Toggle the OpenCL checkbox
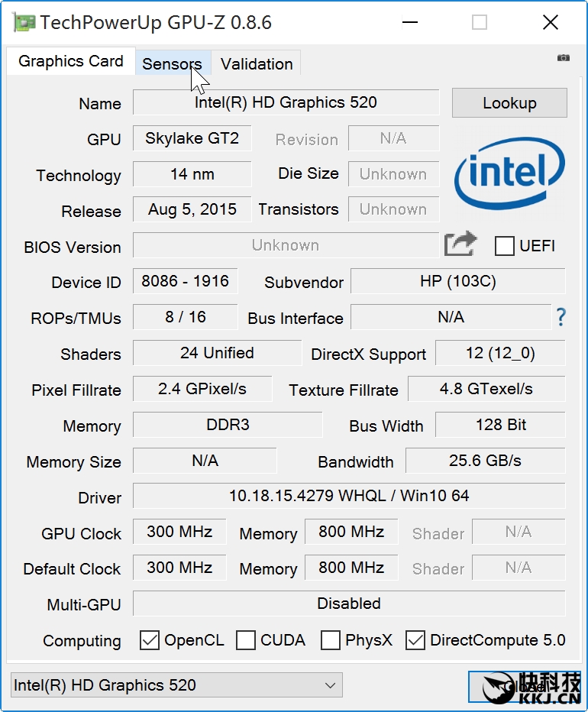Screen dimensions: 588x712 pos(150,640)
